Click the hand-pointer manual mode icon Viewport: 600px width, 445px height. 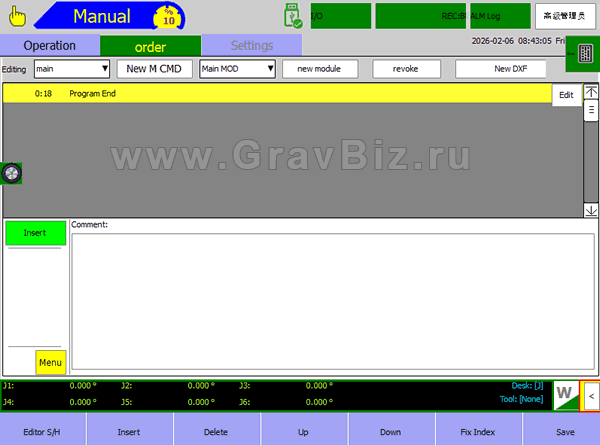(x=18, y=16)
